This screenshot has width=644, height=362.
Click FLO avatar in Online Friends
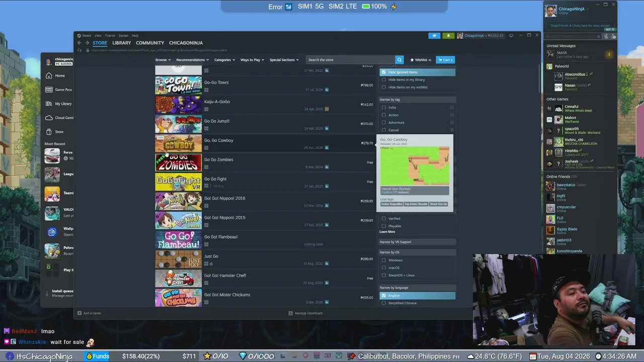pos(550,219)
